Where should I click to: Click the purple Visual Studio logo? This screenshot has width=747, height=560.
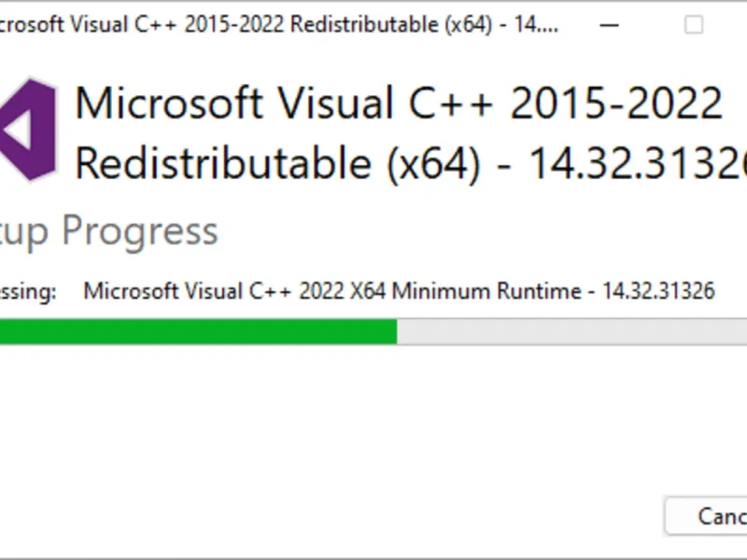coord(28,130)
